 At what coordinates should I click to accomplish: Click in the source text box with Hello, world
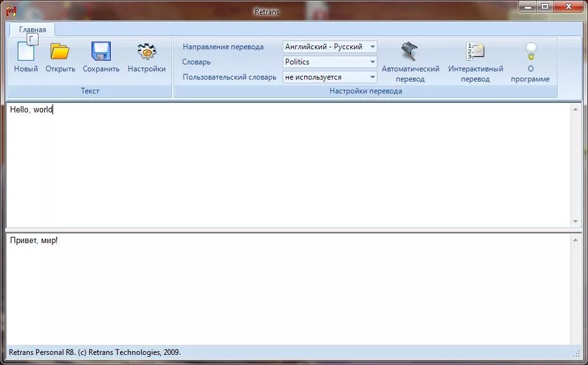pos(289,165)
